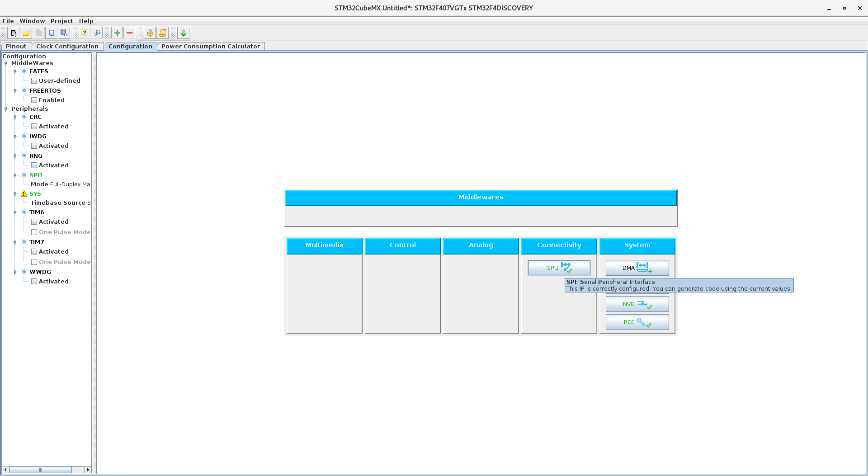
Task: Save project with the single floppy icon
Action: click(52, 33)
